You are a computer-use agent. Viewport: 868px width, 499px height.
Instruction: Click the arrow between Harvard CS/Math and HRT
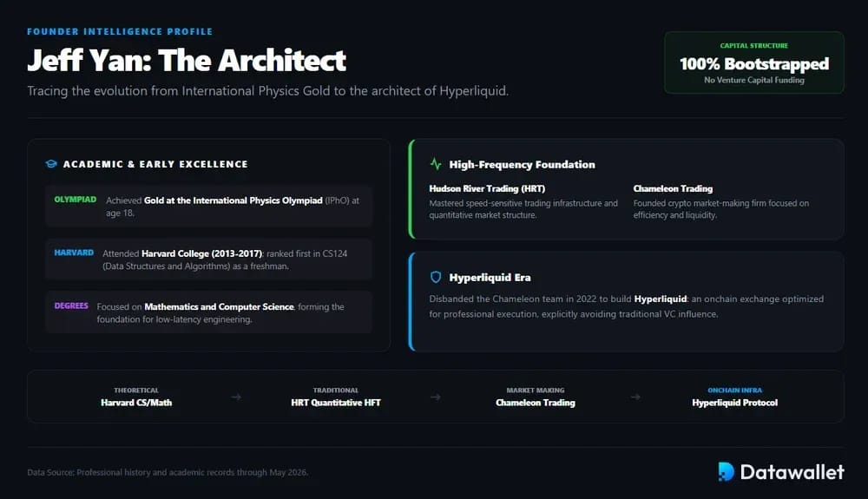(x=236, y=397)
